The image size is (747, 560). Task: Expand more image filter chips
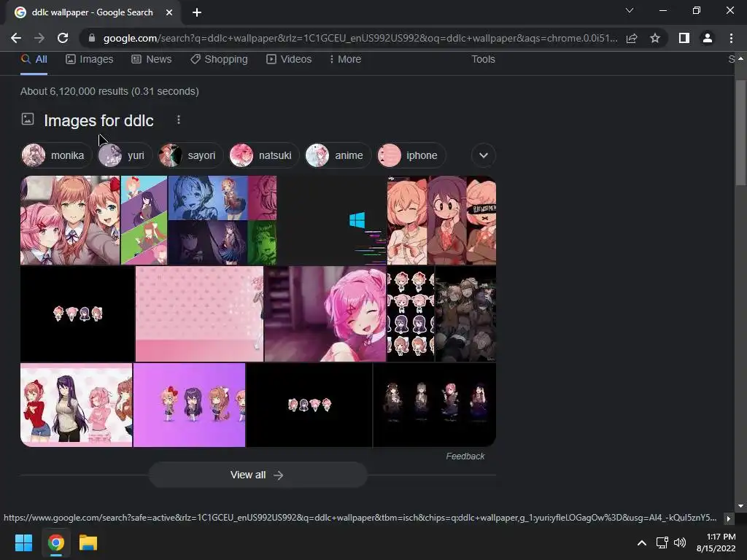point(484,155)
